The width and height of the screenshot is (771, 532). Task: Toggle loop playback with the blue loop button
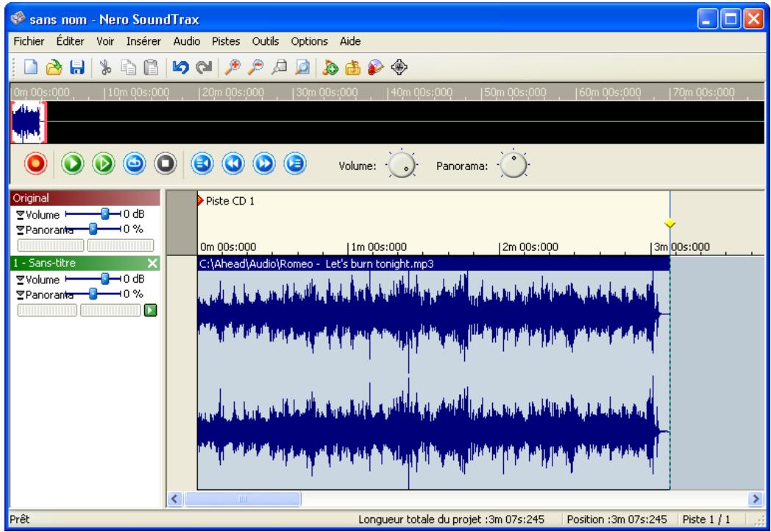pyautogui.click(x=134, y=164)
